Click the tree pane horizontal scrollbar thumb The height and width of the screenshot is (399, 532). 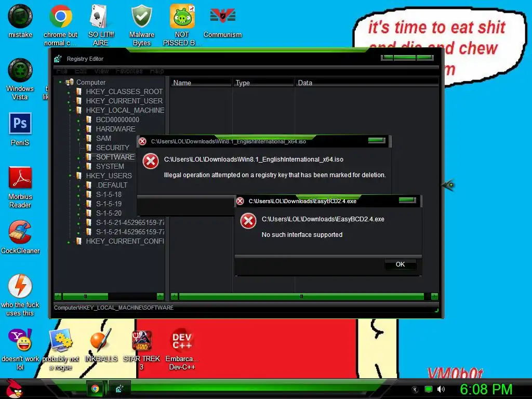(x=85, y=297)
